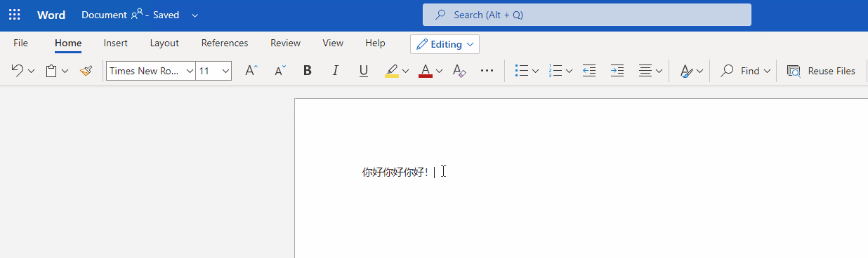
Task: Click the Chinese text line in document
Action: (x=395, y=172)
